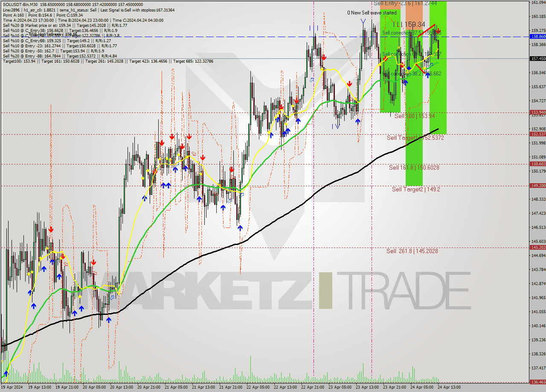Click the '| | | 159.34' chart label

pos(409,24)
